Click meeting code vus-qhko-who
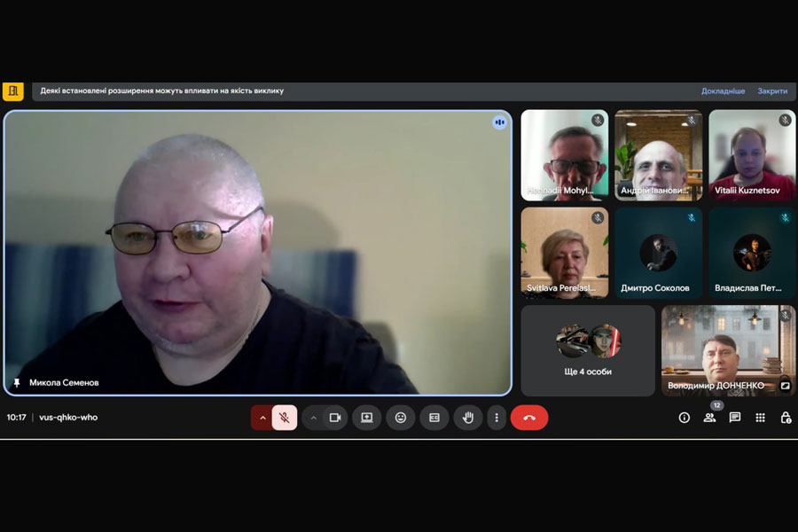The image size is (798, 532). pos(68,418)
